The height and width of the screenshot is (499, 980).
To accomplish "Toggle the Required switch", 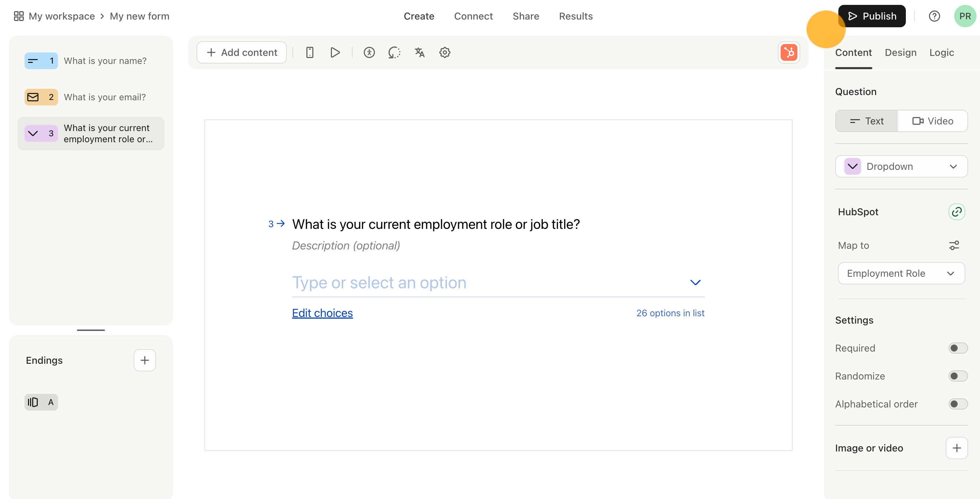I will point(958,348).
